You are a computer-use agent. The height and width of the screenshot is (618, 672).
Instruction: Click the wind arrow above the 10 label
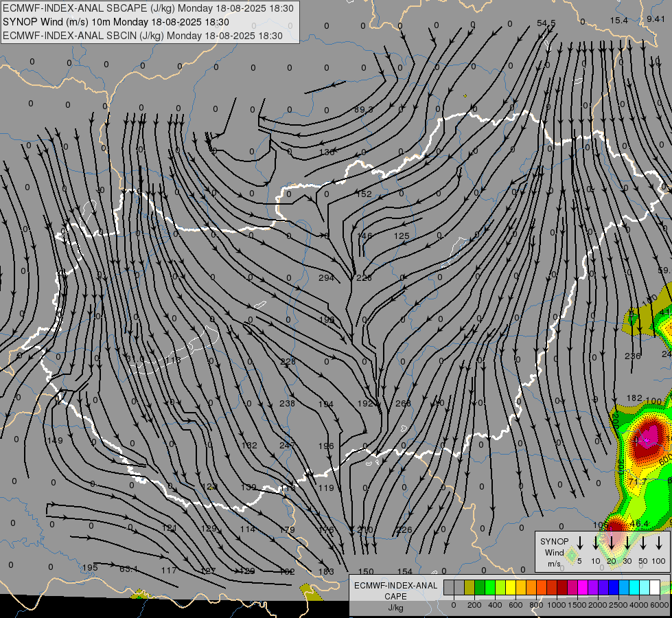596,543
